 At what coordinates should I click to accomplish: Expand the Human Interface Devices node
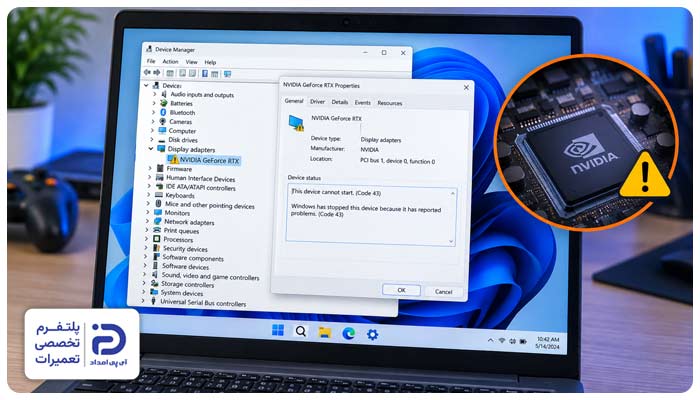point(150,178)
